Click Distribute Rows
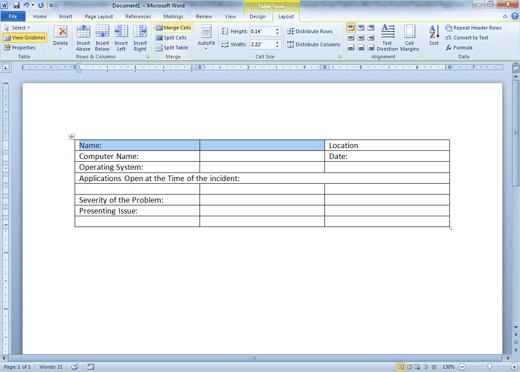 pos(310,31)
